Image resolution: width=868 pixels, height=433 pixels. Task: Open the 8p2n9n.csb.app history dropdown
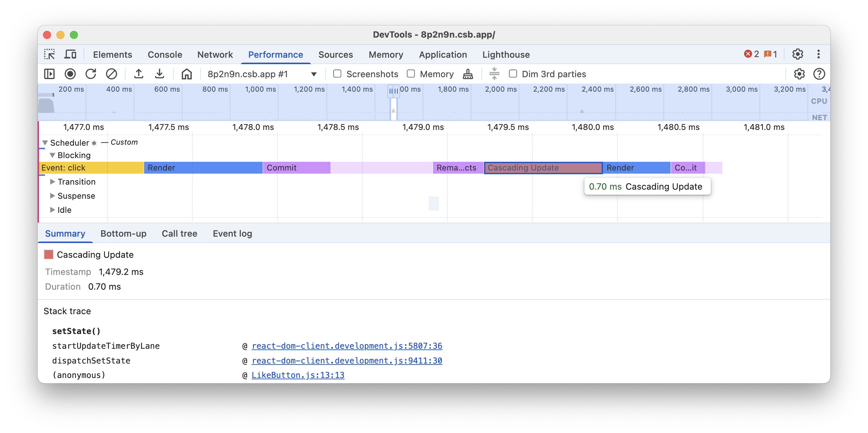[x=313, y=74]
